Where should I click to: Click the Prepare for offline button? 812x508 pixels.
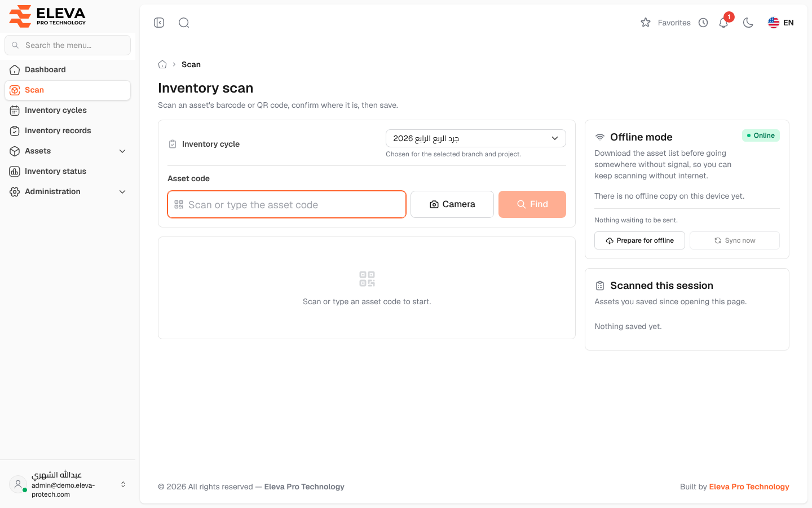[x=639, y=240]
